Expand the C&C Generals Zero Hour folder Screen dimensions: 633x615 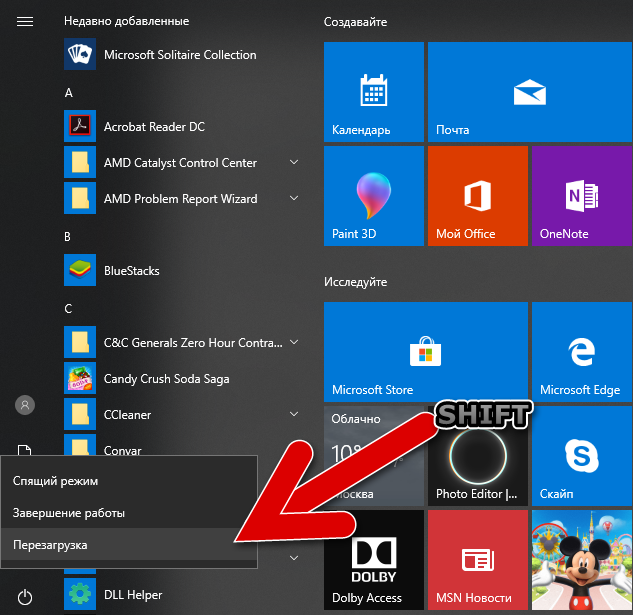pyautogui.click(x=294, y=342)
